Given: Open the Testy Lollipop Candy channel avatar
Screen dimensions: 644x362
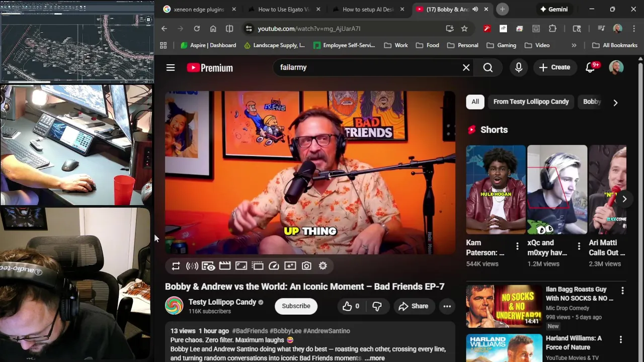Looking at the screenshot, I should 174,306.
